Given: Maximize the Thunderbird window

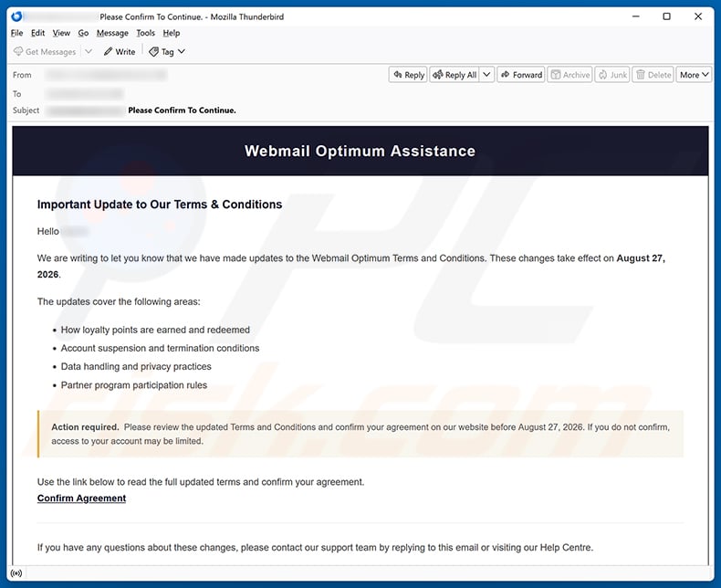Looking at the screenshot, I should tap(667, 16).
